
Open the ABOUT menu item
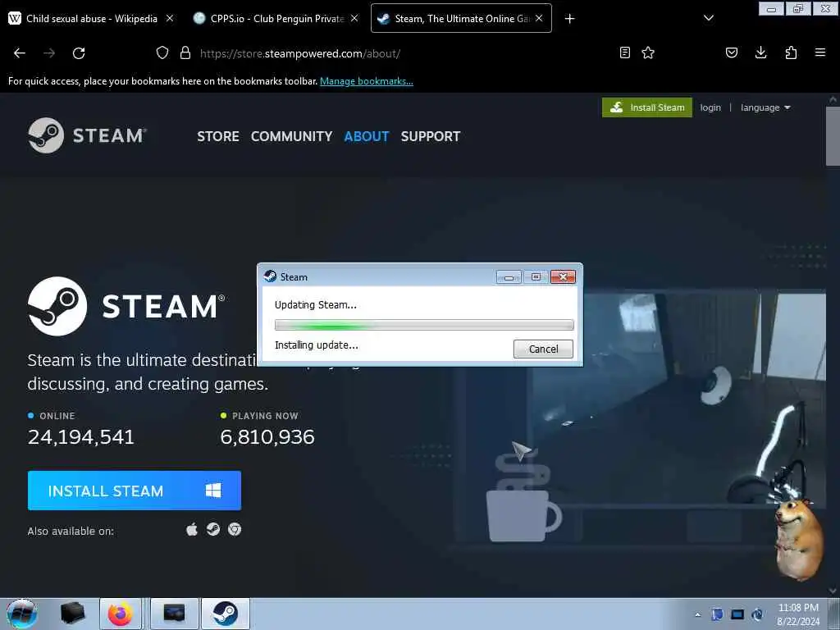click(x=367, y=137)
